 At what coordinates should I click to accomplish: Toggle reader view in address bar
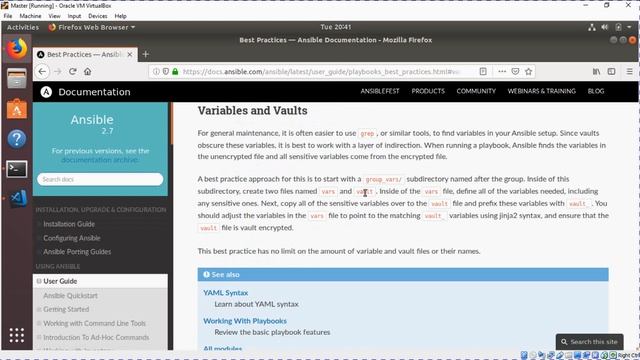pos(483,71)
